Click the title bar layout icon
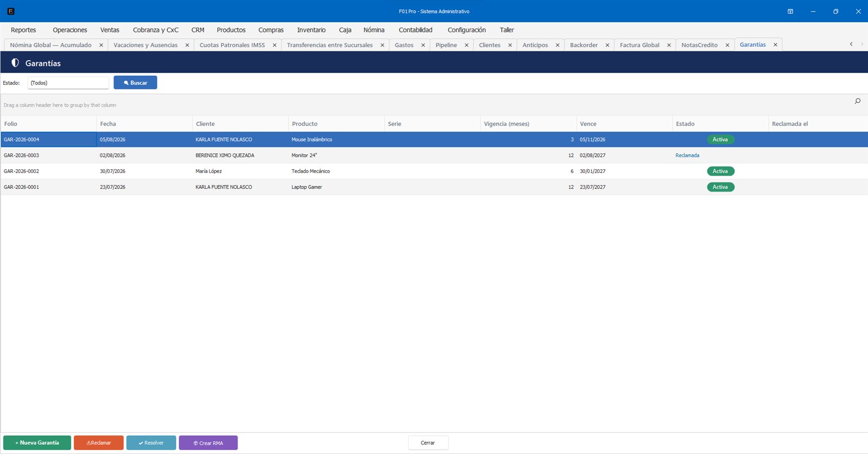 point(790,11)
